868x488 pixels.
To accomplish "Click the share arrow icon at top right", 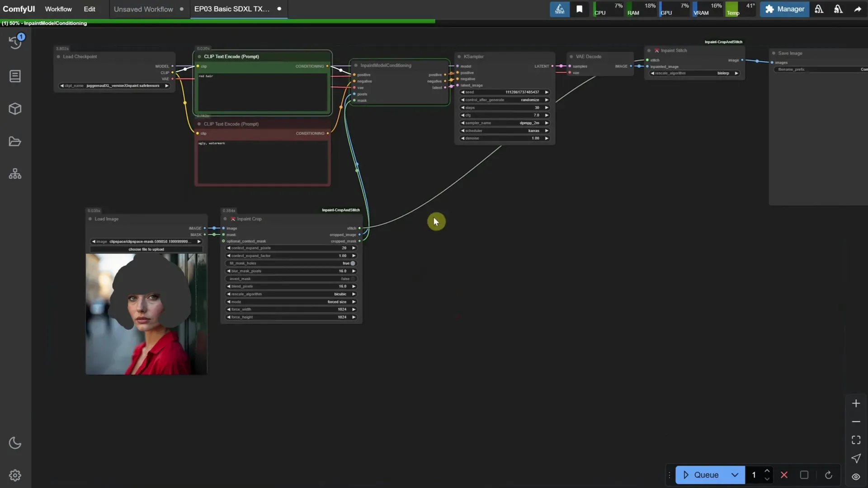I will click(x=857, y=9).
